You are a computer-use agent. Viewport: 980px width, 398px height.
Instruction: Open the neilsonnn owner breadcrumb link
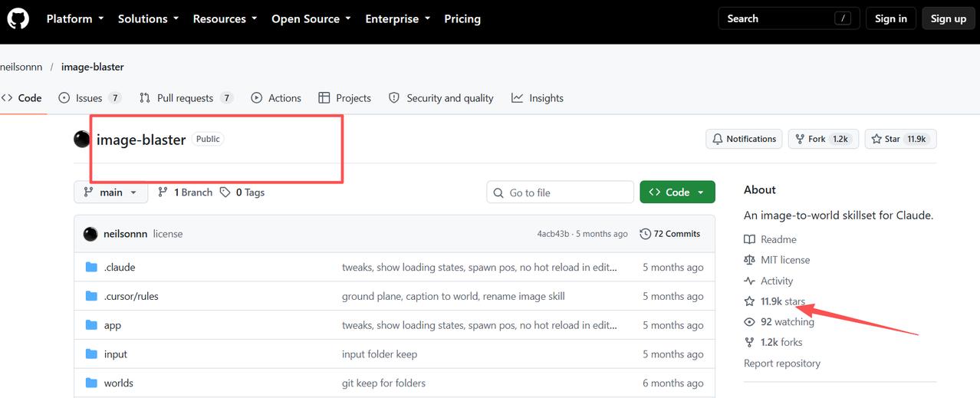[21, 67]
